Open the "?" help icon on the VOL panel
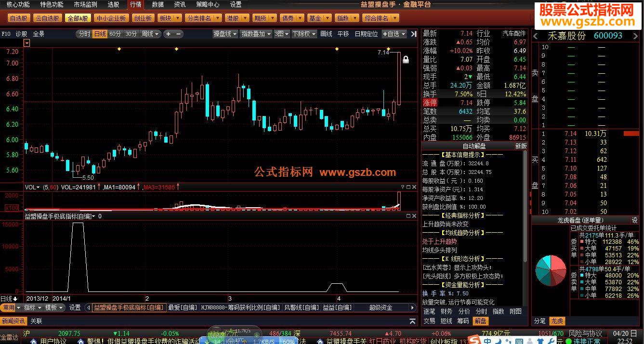Image resolution: width=644 pixels, height=344 pixels. pyautogui.click(x=403, y=187)
